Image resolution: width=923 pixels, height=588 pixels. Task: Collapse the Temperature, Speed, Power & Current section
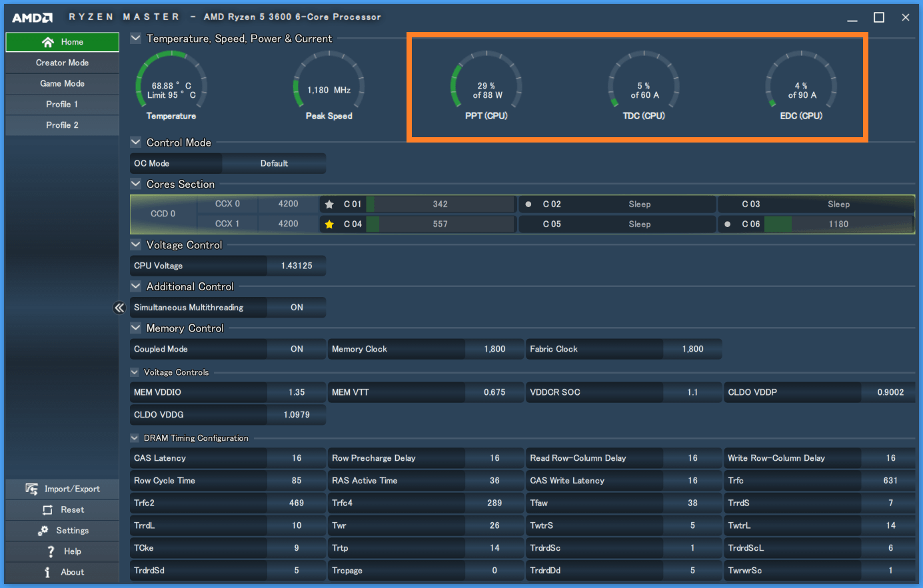tap(135, 38)
